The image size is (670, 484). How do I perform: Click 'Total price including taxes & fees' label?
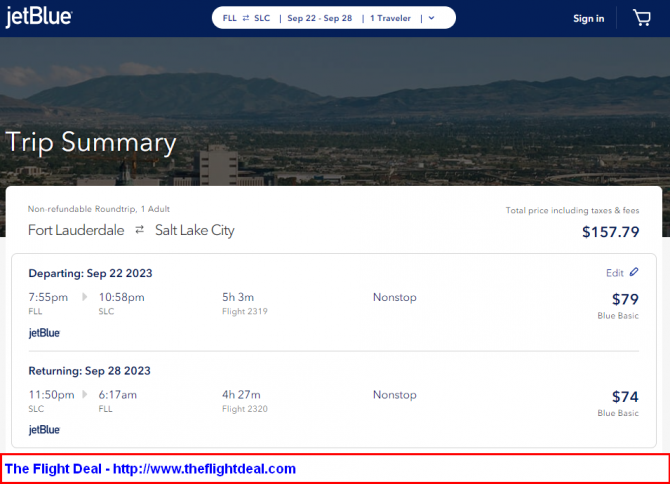tap(573, 210)
